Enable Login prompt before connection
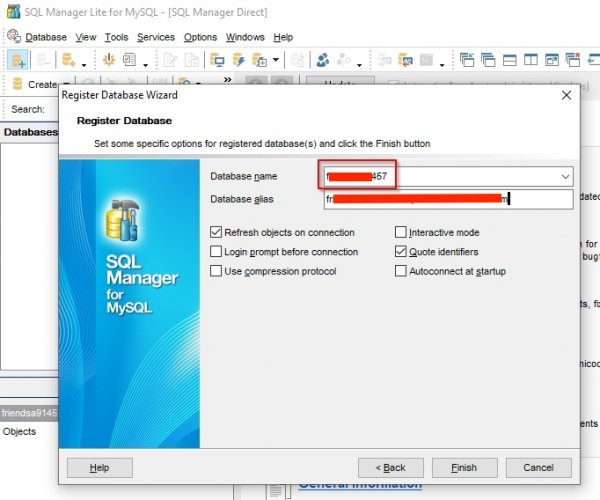Screen dimensions: 600x500 click(216, 252)
